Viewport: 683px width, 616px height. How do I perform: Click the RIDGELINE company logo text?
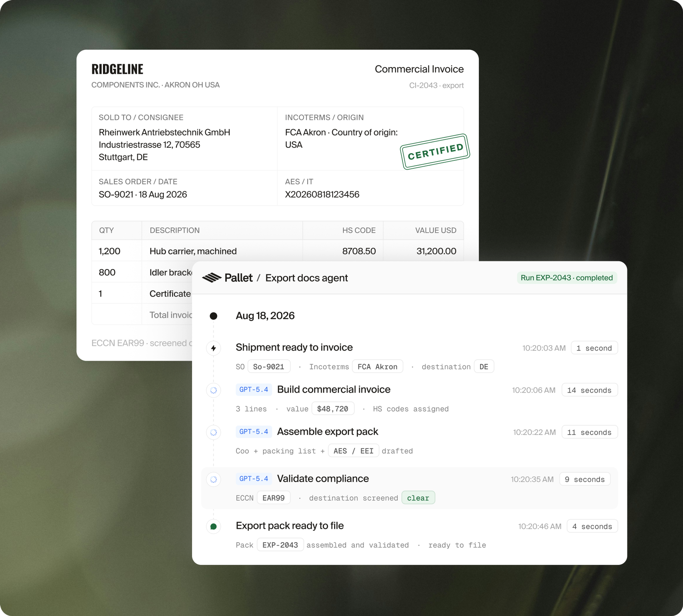(117, 69)
